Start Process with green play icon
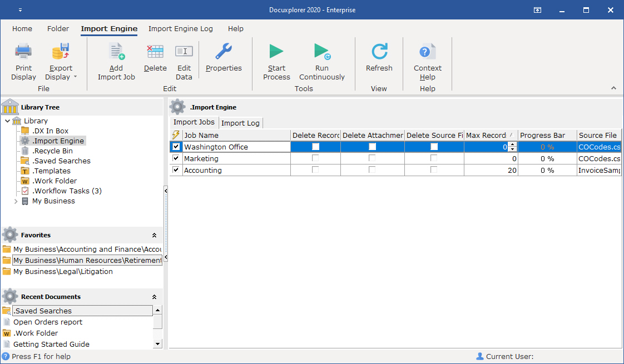The image size is (624, 364). tap(276, 53)
